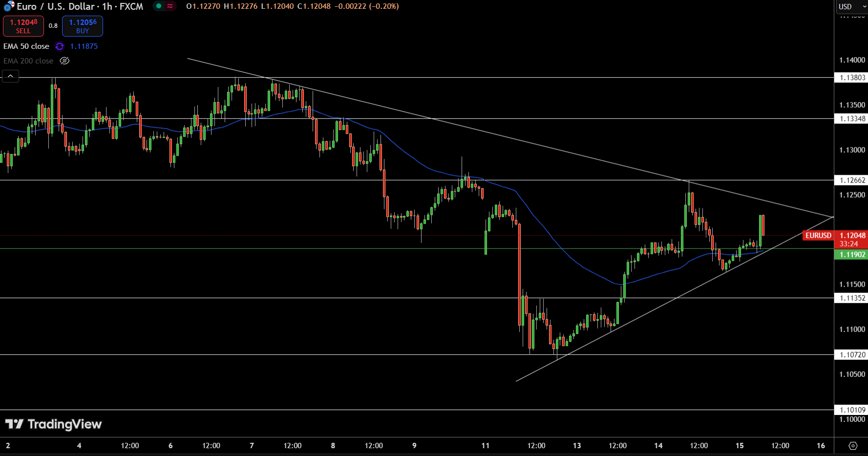868x456 pixels.
Task: Select the 1.10720 horizontal line price label
Action: point(851,355)
